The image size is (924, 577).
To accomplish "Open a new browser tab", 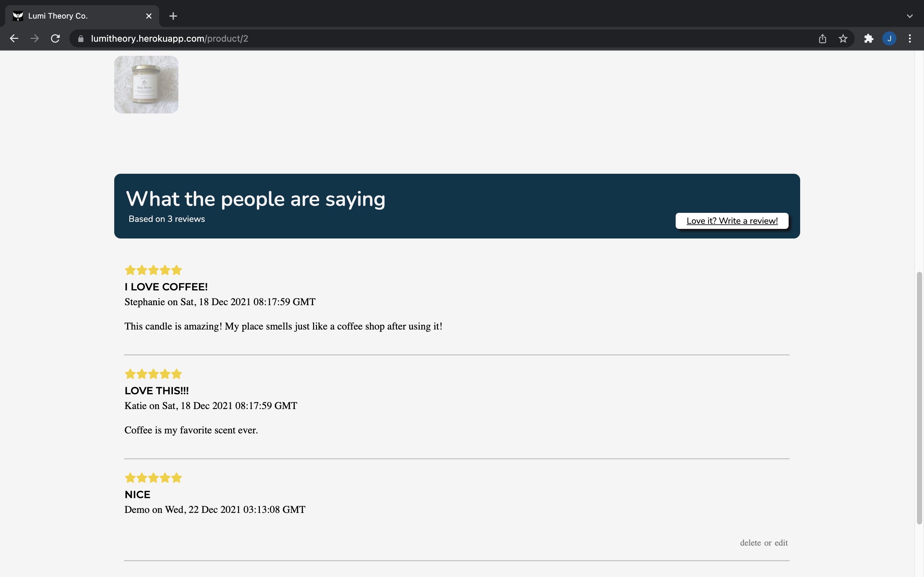I will [173, 16].
